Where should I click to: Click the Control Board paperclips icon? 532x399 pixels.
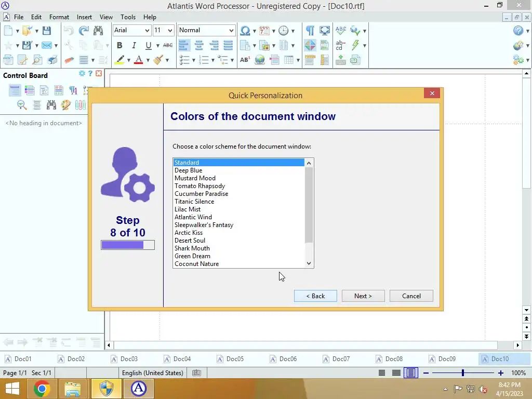[x=81, y=105]
